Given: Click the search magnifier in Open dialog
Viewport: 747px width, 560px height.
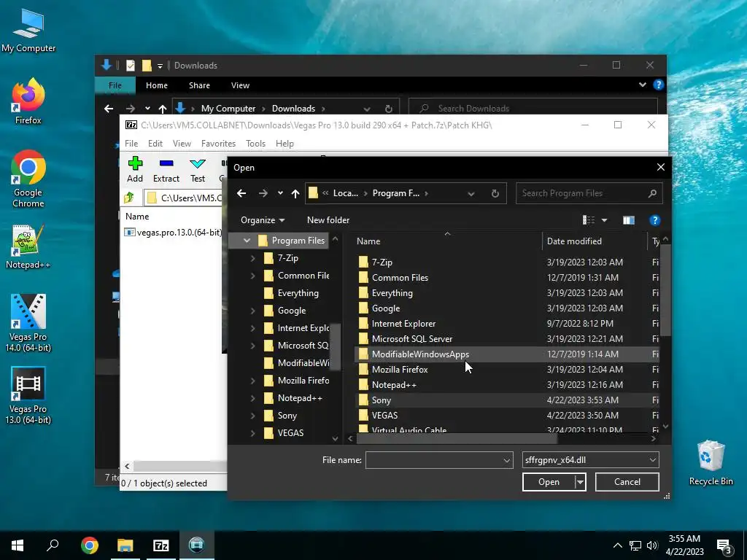Looking at the screenshot, I should 652,193.
